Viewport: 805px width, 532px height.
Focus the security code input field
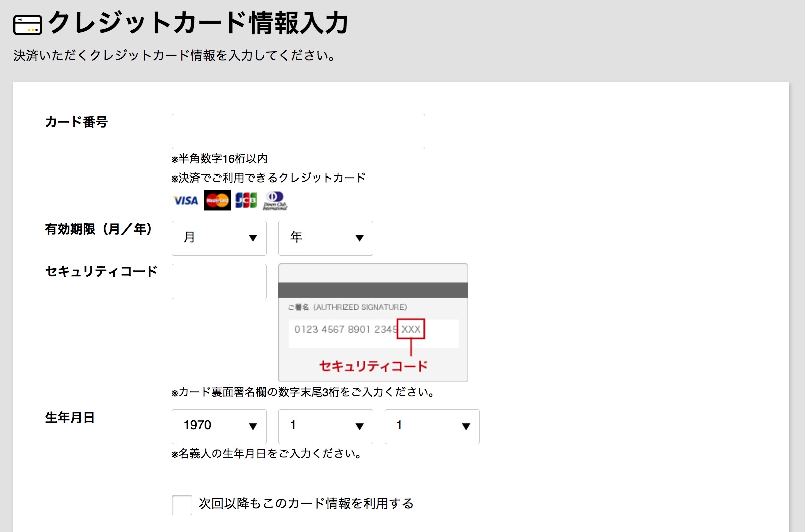[219, 281]
